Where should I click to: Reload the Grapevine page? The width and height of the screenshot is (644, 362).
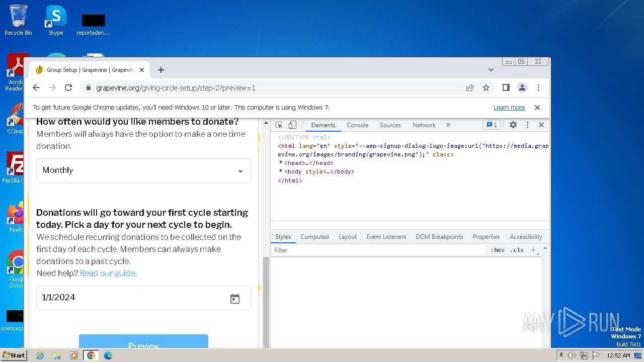[68, 87]
